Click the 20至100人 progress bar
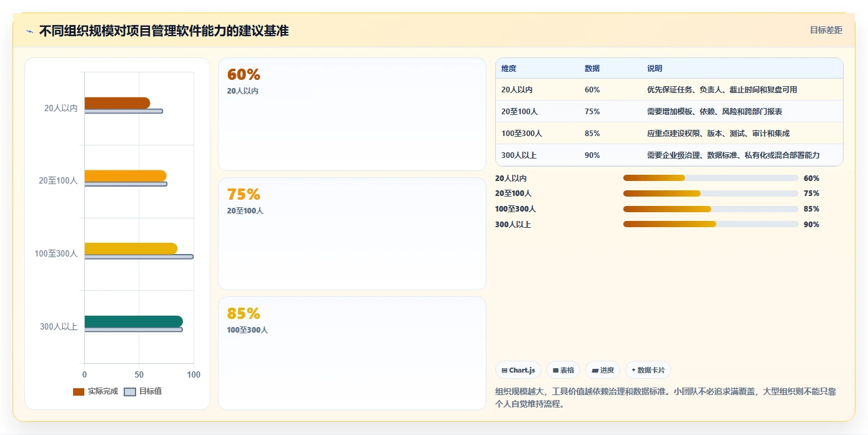This screenshot has height=435, width=868. 711,193
